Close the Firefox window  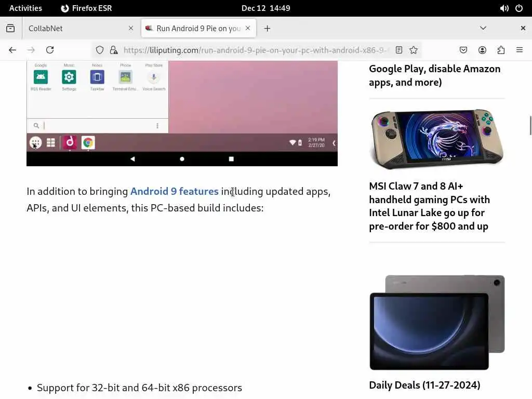coord(523,28)
